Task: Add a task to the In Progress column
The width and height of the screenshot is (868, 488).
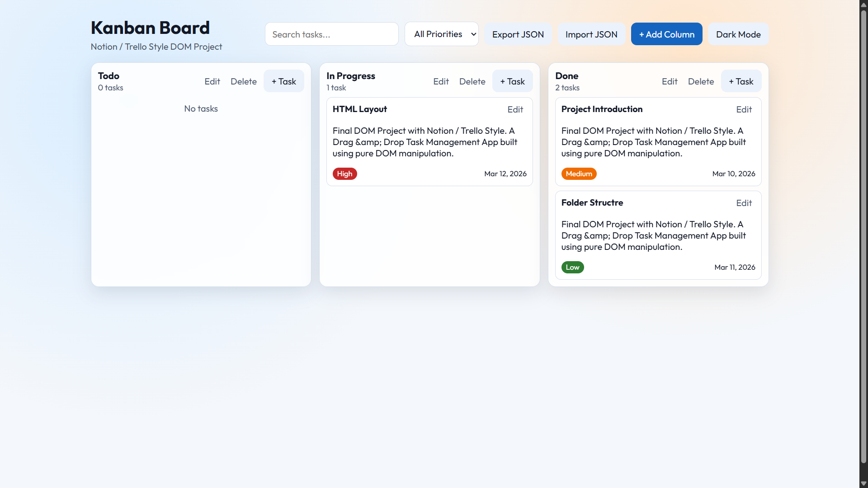Action: pyautogui.click(x=513, y=81)
